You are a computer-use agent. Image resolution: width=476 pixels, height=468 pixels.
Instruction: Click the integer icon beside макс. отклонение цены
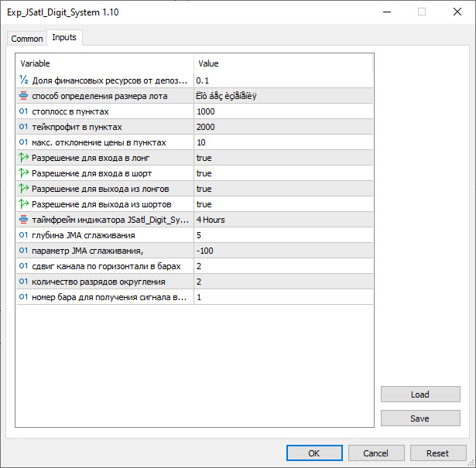pos(23,142)
